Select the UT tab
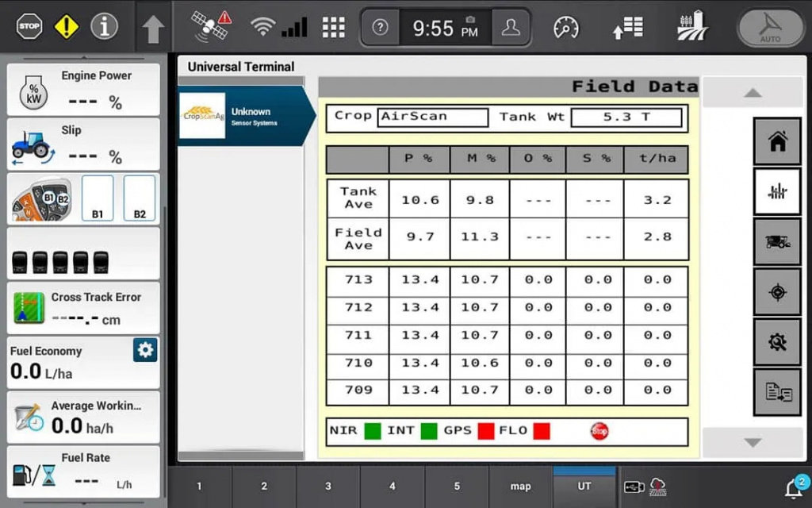The height and width of the screenshot is (508, 812). tap(584, 487)
